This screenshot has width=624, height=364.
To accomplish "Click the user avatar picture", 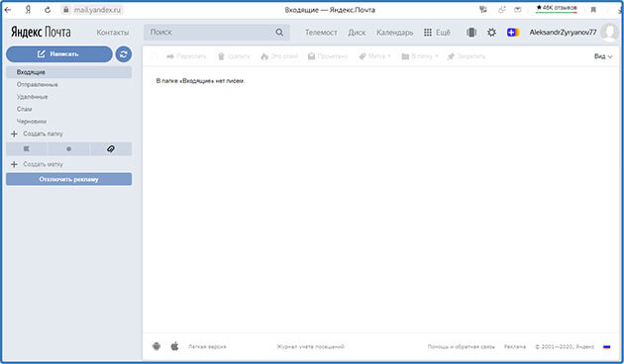I will pos(609,33).
